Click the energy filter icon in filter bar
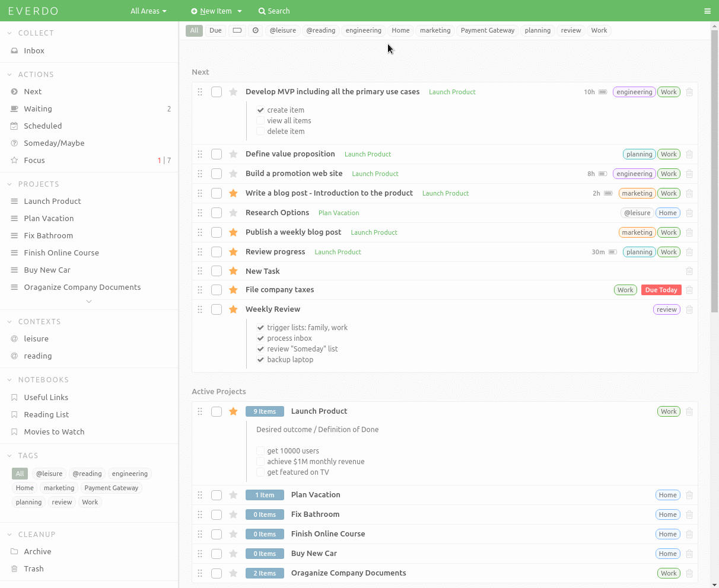Viewport: 719px width, 588px height. click(x=237, y=30)
